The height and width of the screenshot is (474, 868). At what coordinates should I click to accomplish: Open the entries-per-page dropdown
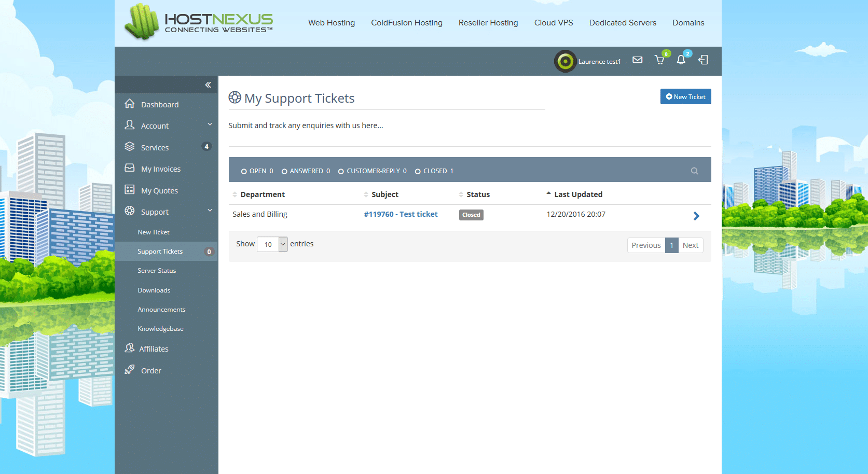click(272, 244)
